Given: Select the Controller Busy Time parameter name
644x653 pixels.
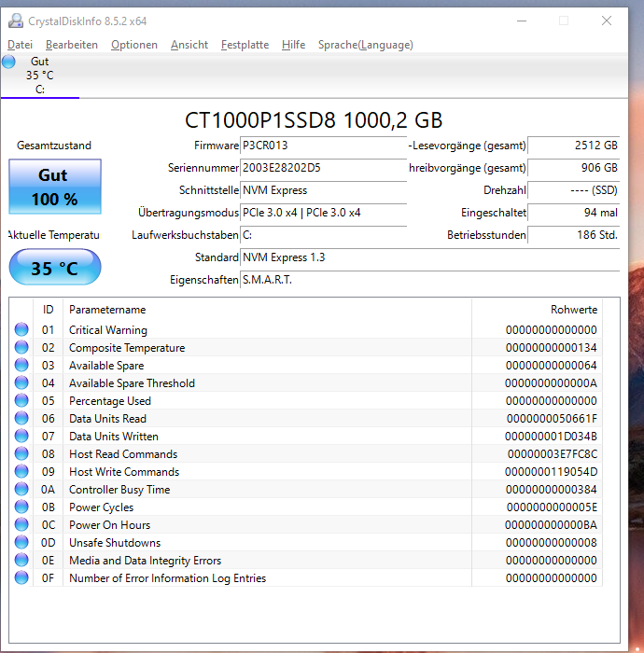Looking at the screenshot, I should tap(119, 490).
